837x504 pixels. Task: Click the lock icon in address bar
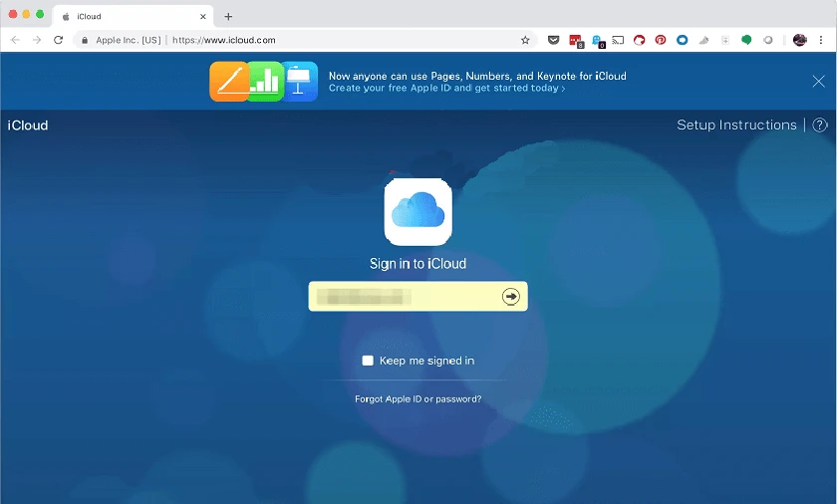point(85,40)
